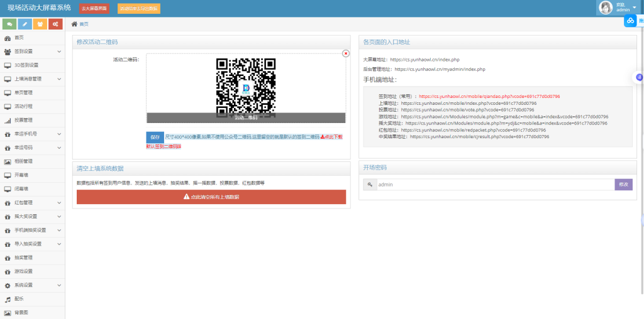The image size is (644, 319).
Task: Click the round translate icon on right edge
Action: pos(639,77)
